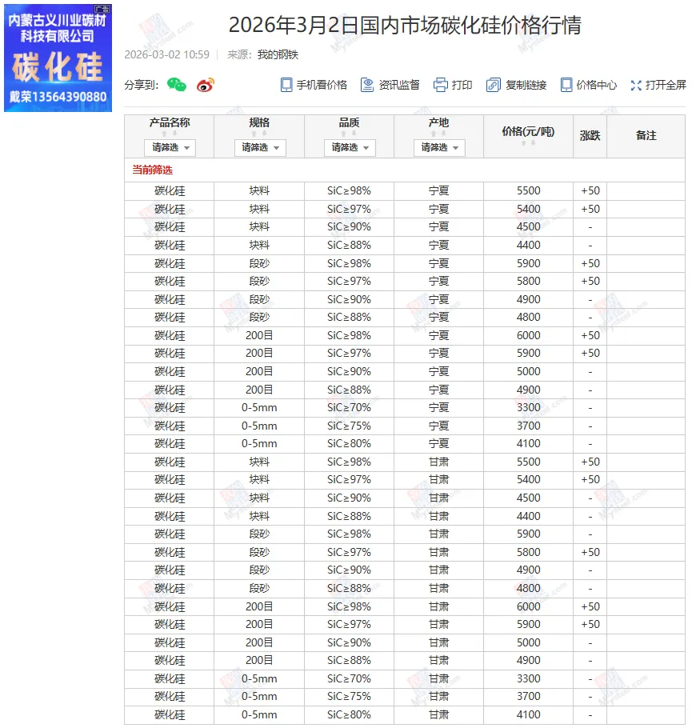Click 200目 spec in 宁夏 SiC≥90% row
The height and width of the screenshot is (728, 700).
click(x=259, y=371)
